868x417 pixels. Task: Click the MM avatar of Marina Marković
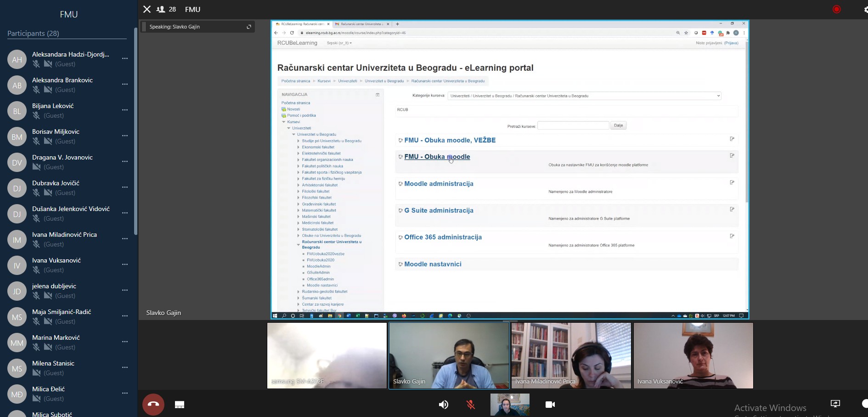tap(17, 343)
